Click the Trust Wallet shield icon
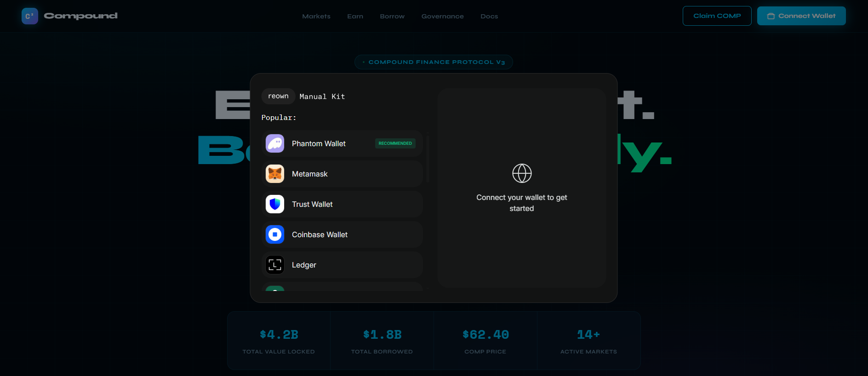 (275, 204)
